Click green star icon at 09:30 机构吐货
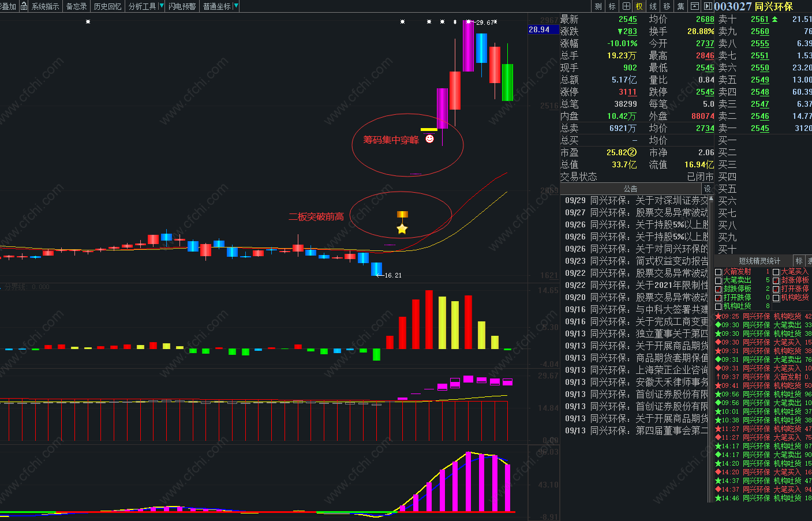The width and height of the screenshot is (812, 521). (718, 333)
